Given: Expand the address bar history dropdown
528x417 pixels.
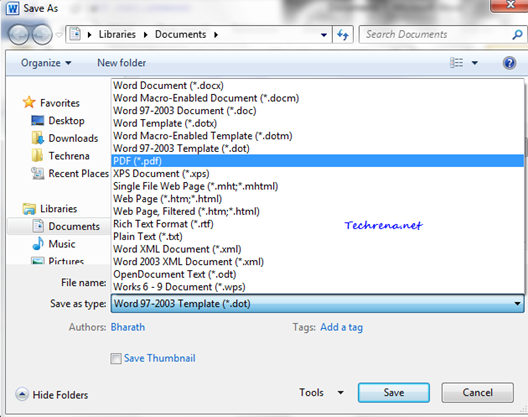Looking at the screenshot, I should tap(324, 35).
